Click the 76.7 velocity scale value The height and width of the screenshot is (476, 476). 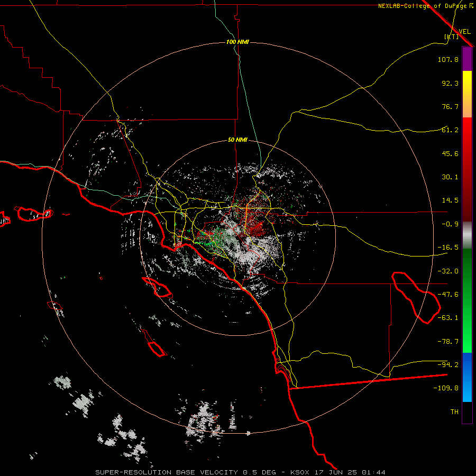pos(450,106)
